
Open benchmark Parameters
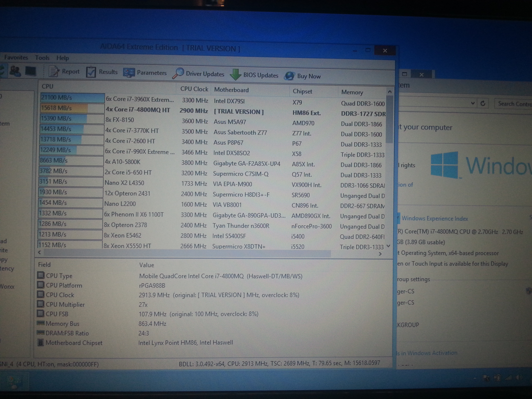point(145,73)
